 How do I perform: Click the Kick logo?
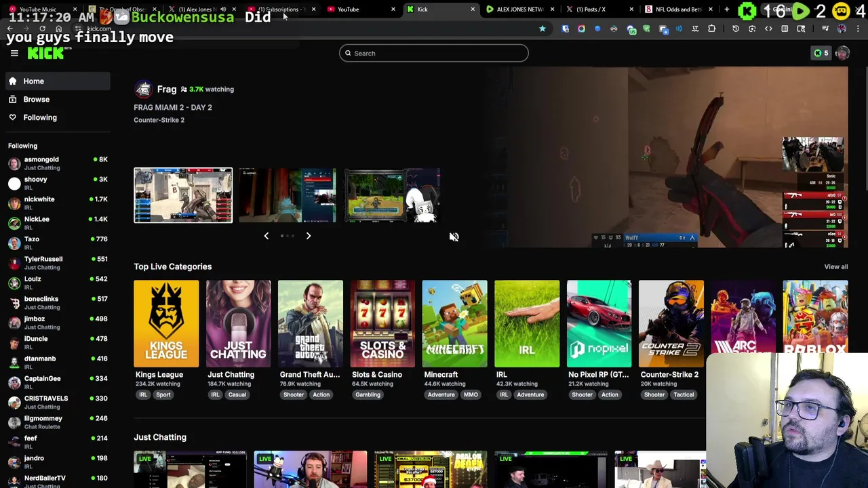(45, 54)
